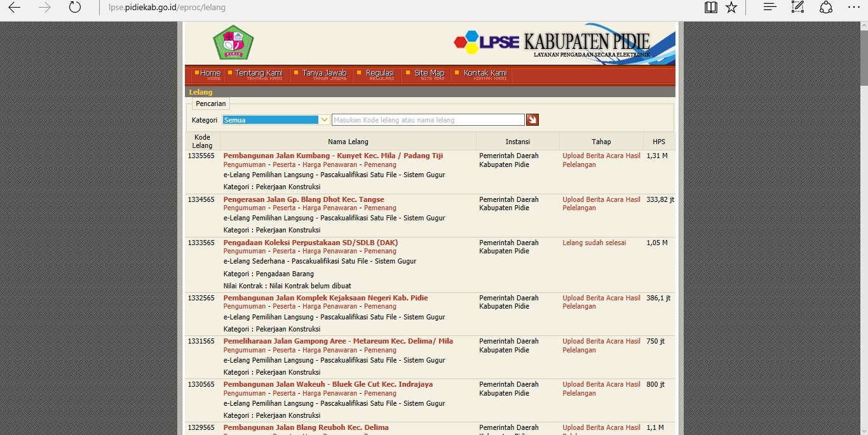The image size is (868, 435).
Task: Open browser more actions ellipsis
Action: (x=853, y=8)
